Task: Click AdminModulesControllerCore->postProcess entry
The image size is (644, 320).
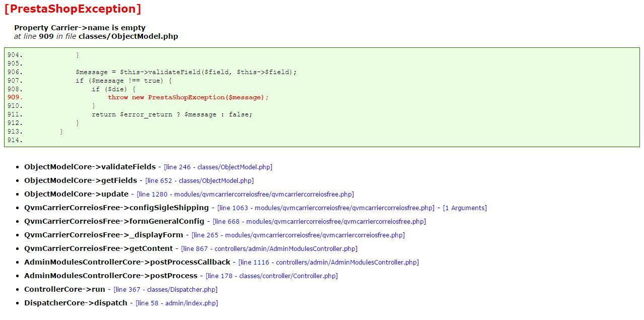Action: [x=111, y=276]
